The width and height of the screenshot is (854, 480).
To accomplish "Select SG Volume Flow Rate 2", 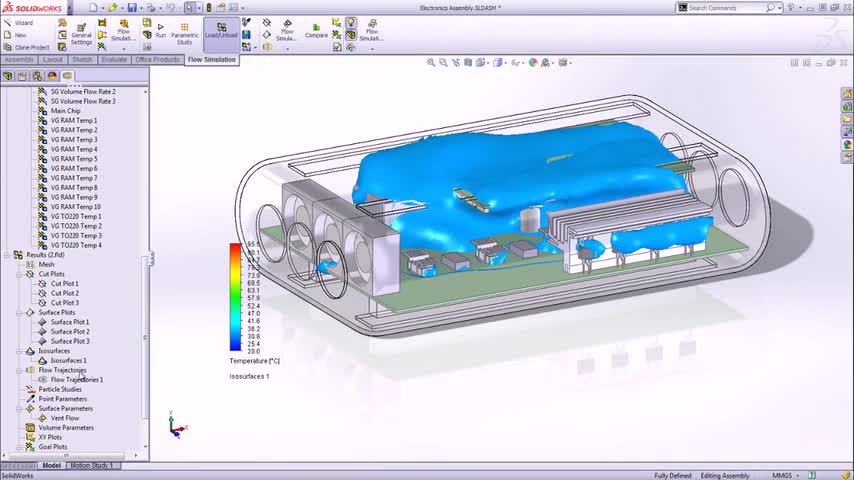I will coord(83,92).
